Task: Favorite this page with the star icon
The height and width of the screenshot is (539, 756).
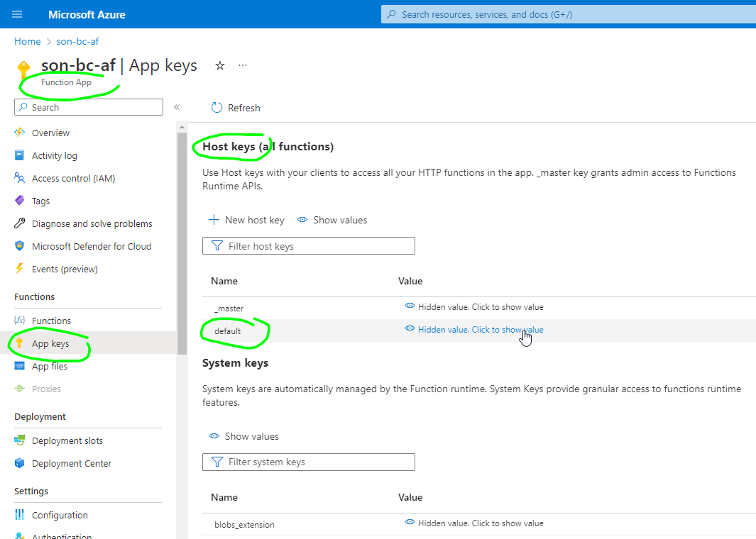Action: (220, 65)
